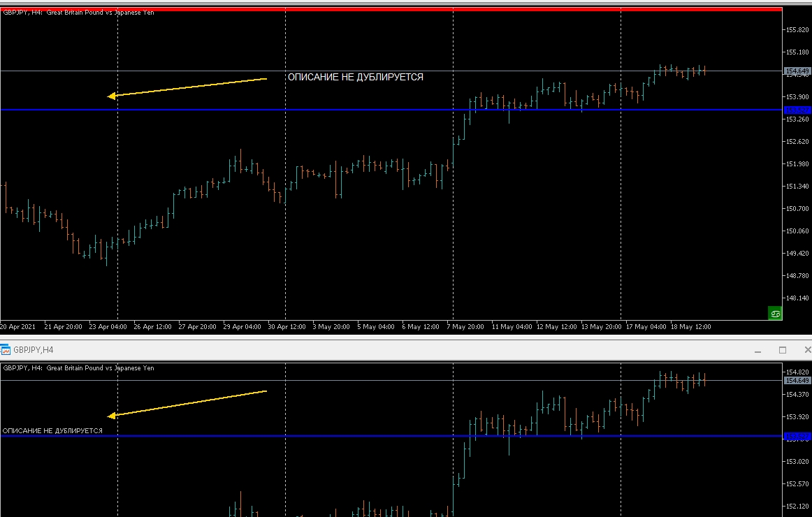Viewport: 812px width, 517px height.
Task: Click the 6 May 12:00 time label
Action: click(421, 326)
